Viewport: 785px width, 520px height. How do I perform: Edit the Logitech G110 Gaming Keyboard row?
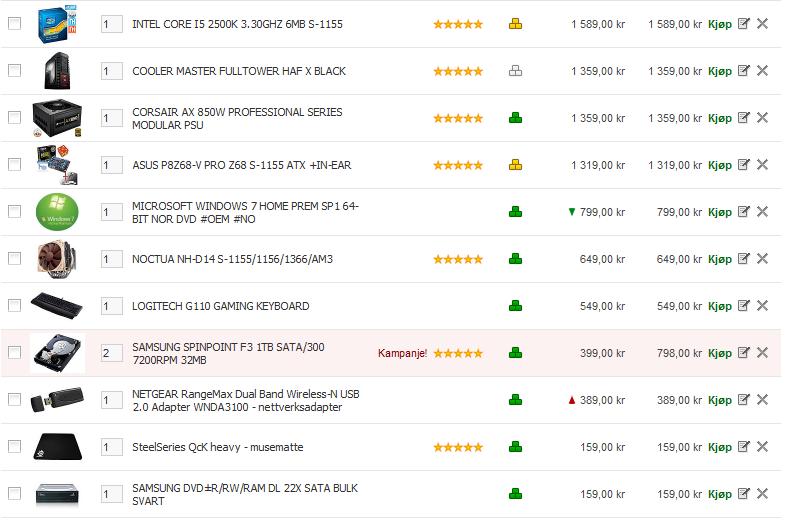pyautogui.click(x=743, y=306)
